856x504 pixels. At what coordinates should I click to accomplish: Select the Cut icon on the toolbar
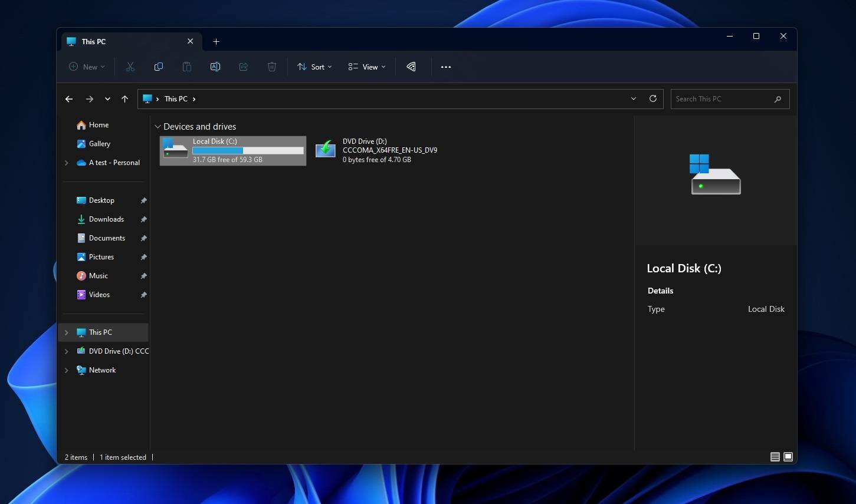(x=130, y=67)
